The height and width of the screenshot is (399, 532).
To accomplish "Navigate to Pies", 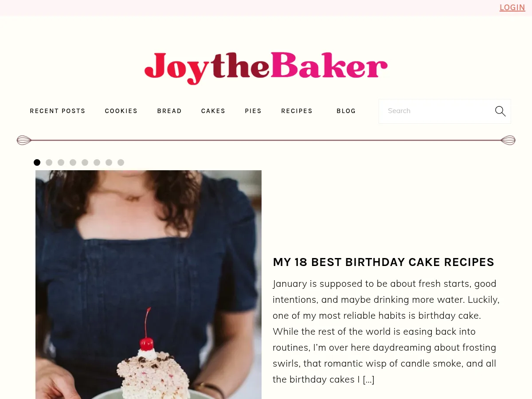I will pos(254,111).
